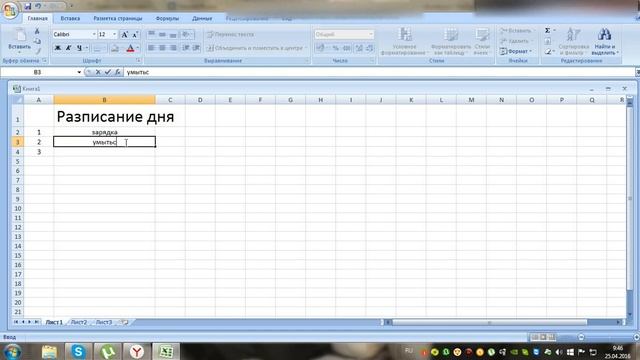This screenshot has width=640, height=360.
Task: Select the 'Разписание дня' title cell
Action: 104,116
